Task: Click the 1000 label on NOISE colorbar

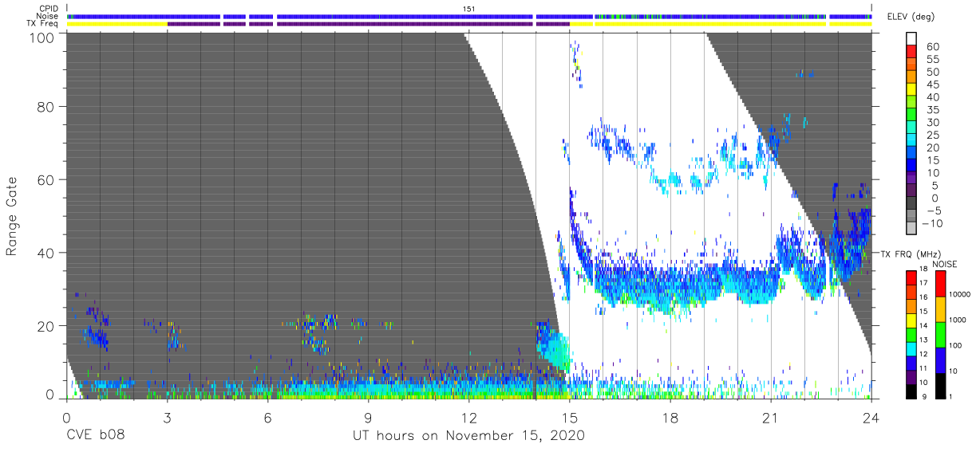Action: (x=958, y=320)
